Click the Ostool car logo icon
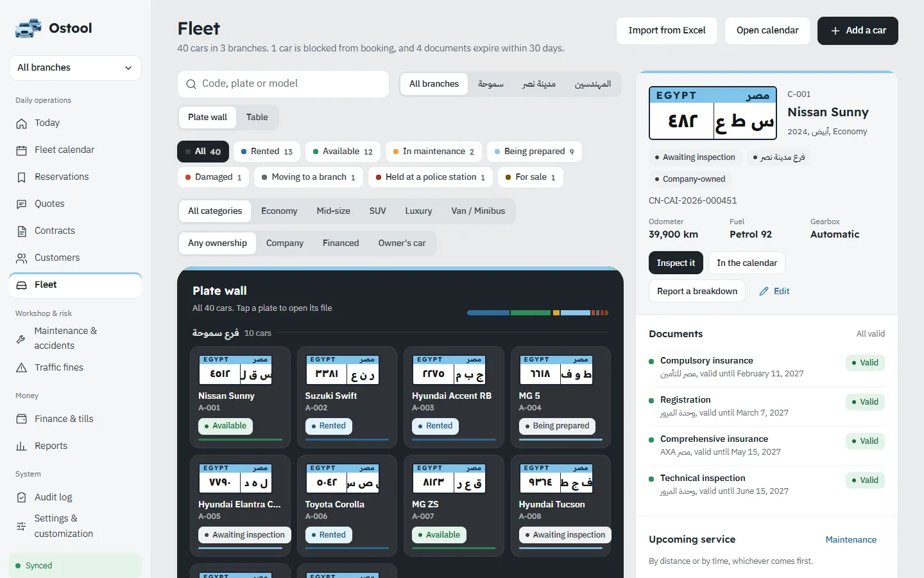Viewport: 924px width, 578px height. click(x=28, y=28)
